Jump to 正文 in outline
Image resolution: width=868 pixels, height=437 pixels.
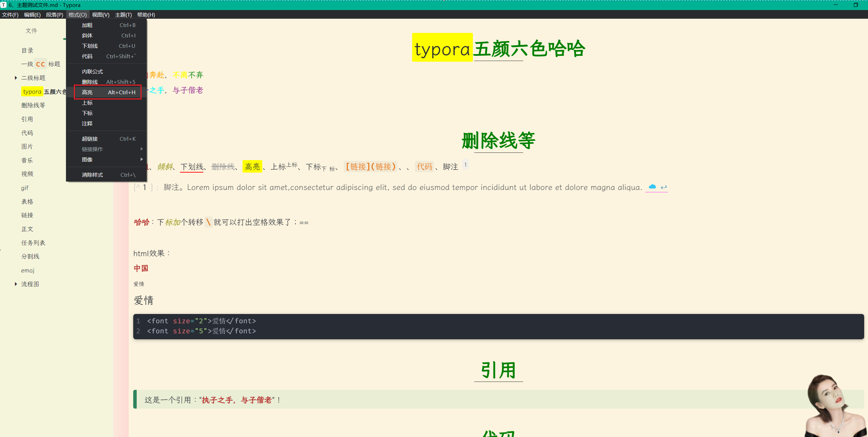(x=27, y=229)
